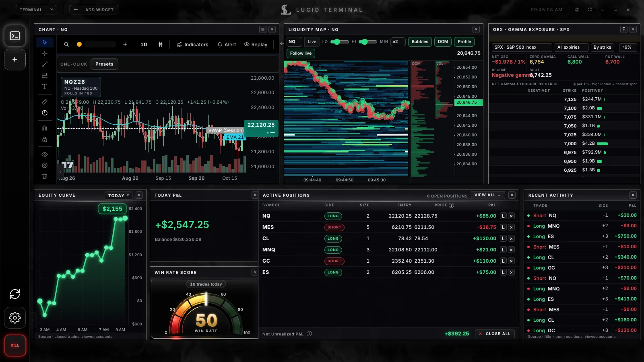
Task: Pin the GEX Gamma Exposure panel
Action: (624, 29)
